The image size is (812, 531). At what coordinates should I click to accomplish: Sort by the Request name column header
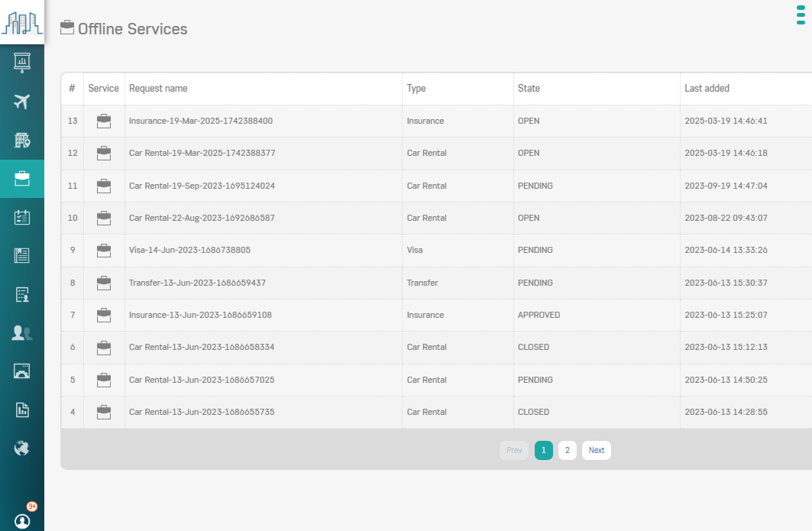(158, 89)
